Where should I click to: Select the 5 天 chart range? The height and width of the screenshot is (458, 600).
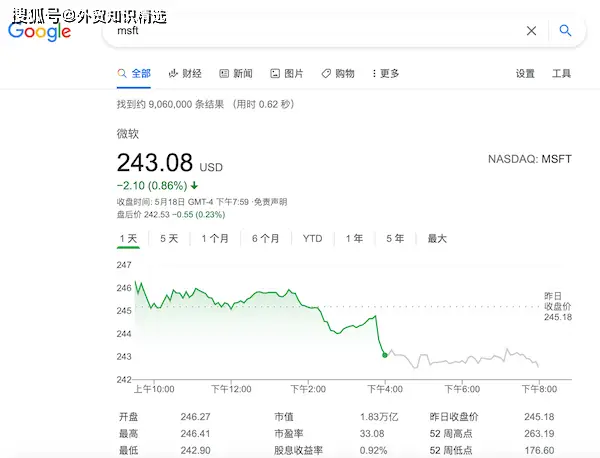click(x=169, y=239)
